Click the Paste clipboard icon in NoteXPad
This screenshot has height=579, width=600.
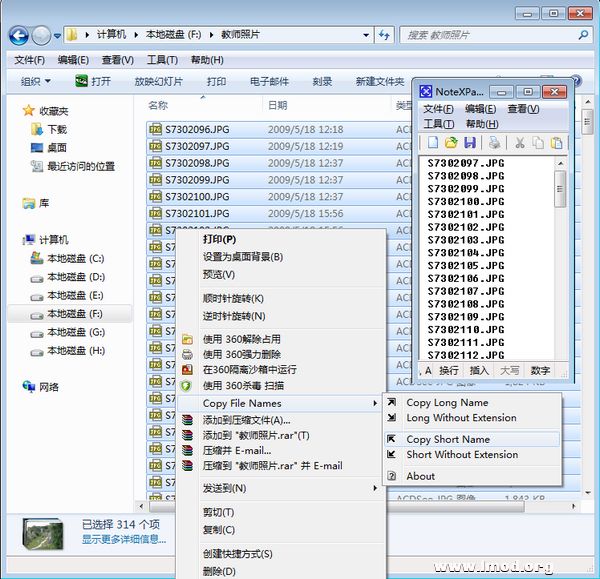pyautogui.click(x=556, y=143)
